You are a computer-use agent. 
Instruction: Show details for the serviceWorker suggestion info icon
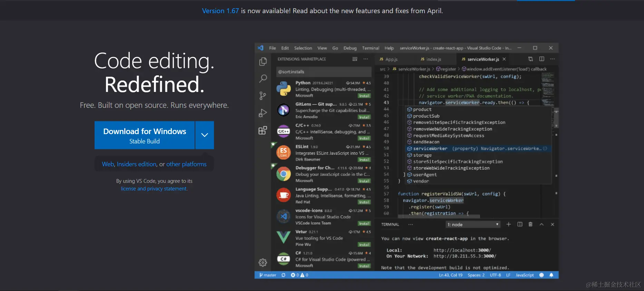545,149
